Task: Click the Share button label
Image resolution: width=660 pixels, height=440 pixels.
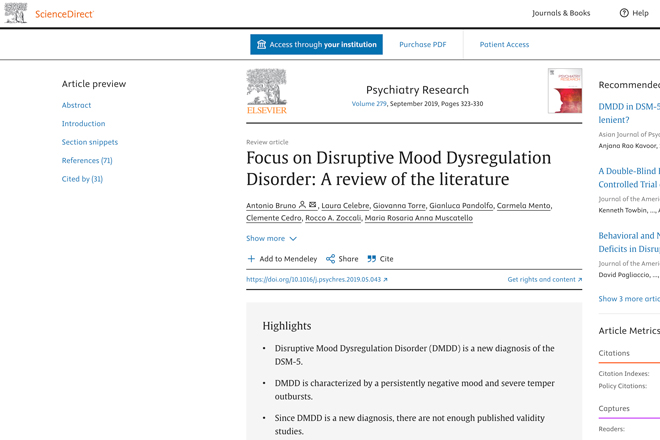Action: (349, 259)
